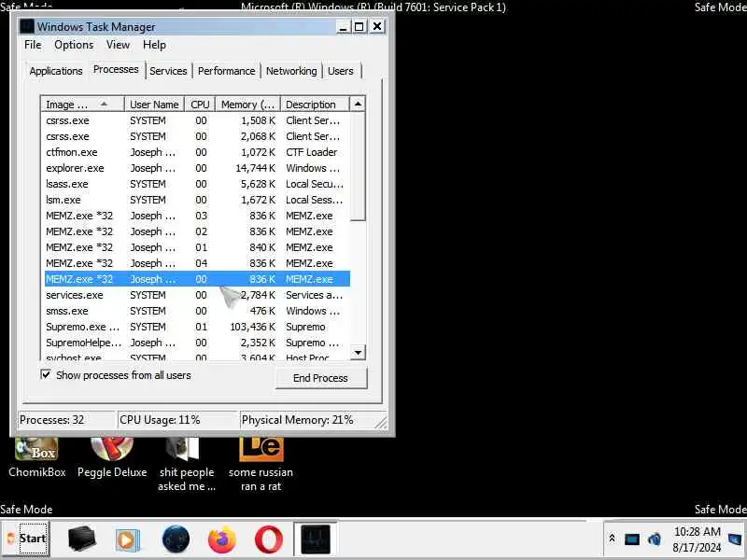Click 'Physical Memory: 21%' in the status bar
The image size is (747, 560).
297,420
